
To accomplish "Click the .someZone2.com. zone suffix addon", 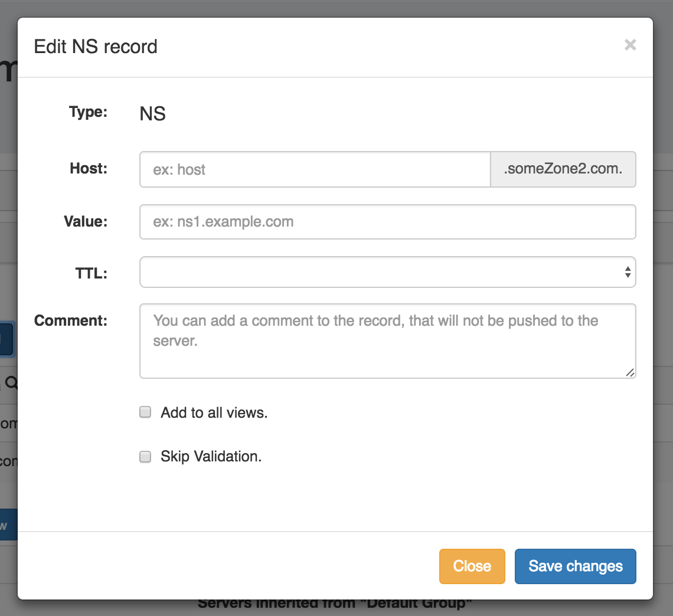I will point(563,170).
